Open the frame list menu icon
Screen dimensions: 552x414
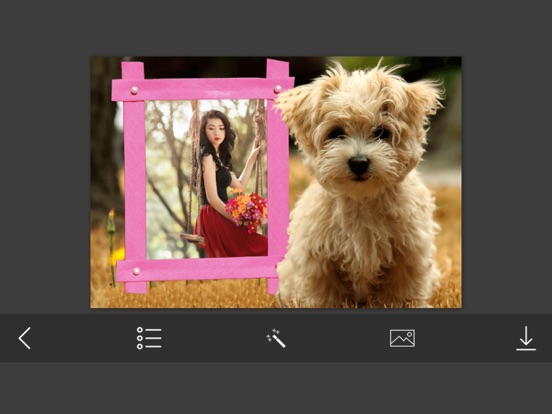coord(149,338)
